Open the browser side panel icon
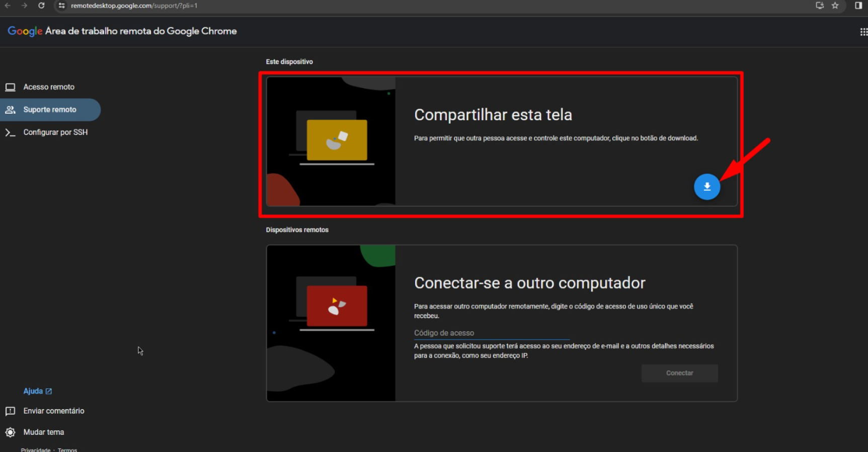The height and width of the screenshot is (452, 868). click(858, 6)
